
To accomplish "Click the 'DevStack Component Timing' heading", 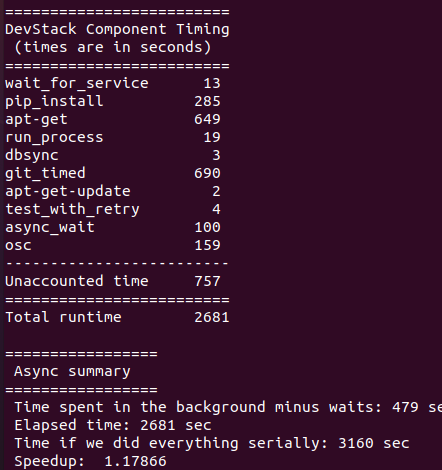I will click(x=117, y=30).
